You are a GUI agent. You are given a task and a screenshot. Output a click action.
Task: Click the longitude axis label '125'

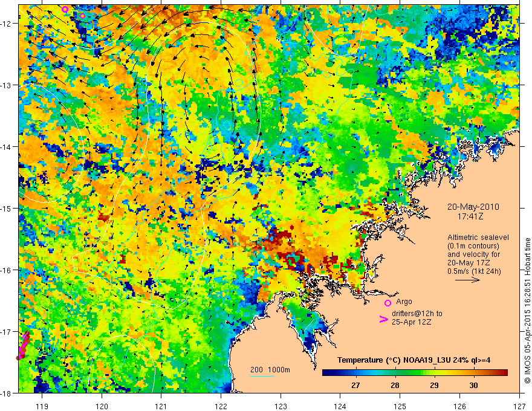tap(400, 406)
